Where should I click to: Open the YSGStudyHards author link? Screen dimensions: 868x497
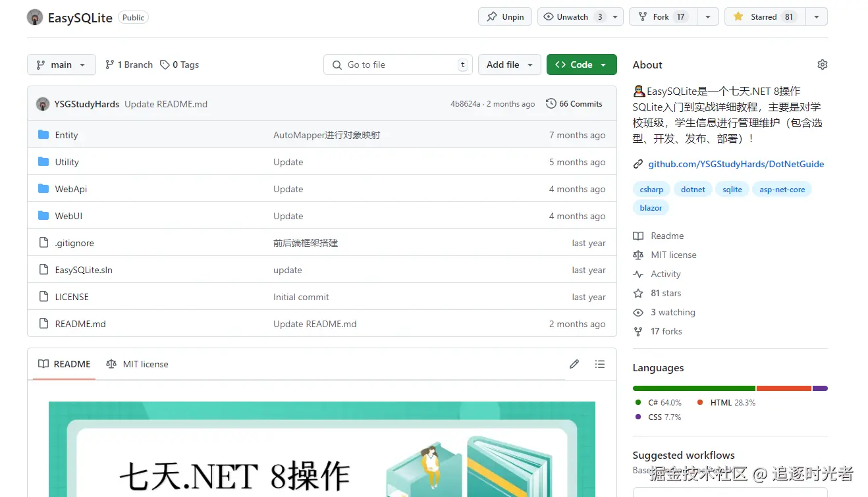click(x=87, y=104)
